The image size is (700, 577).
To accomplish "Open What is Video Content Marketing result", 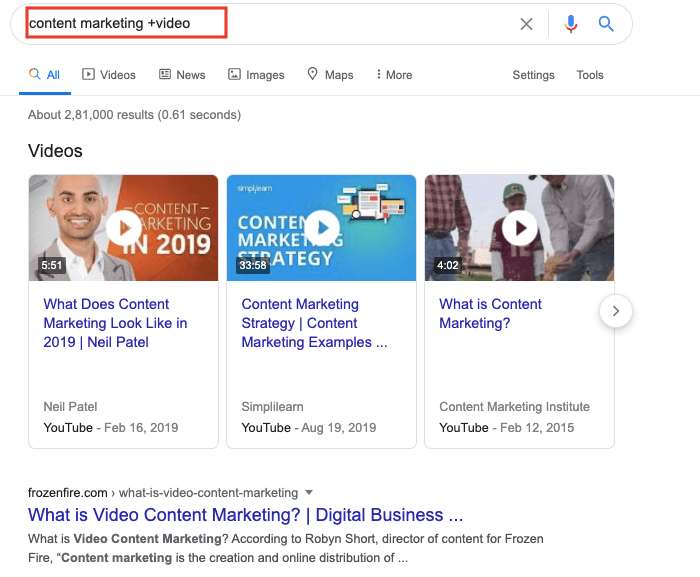I will coord(245,515).
